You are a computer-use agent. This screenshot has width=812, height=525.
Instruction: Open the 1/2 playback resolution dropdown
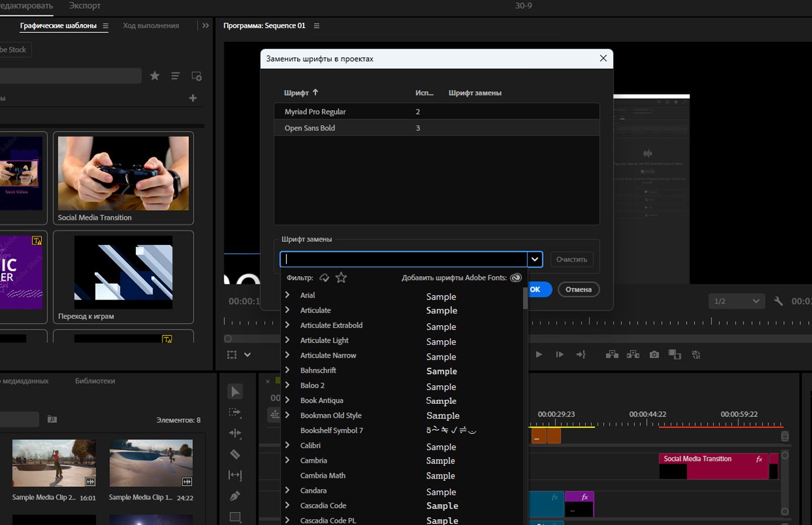coord(736,301)
